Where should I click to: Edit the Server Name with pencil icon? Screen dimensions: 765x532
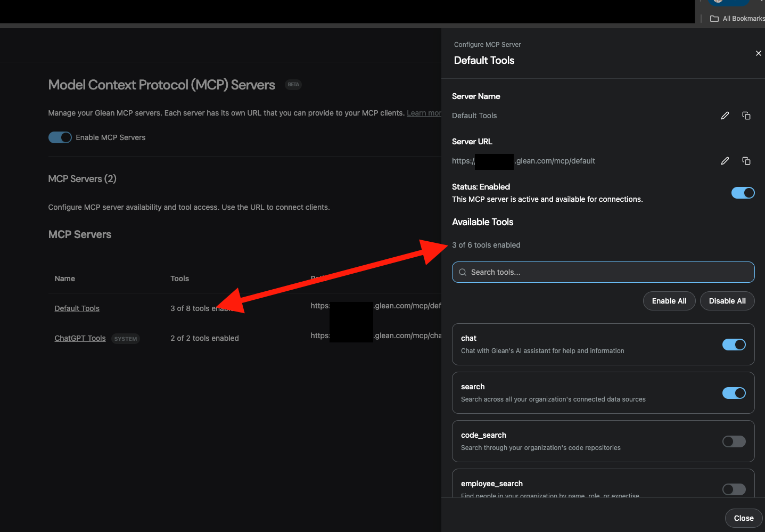725,116
